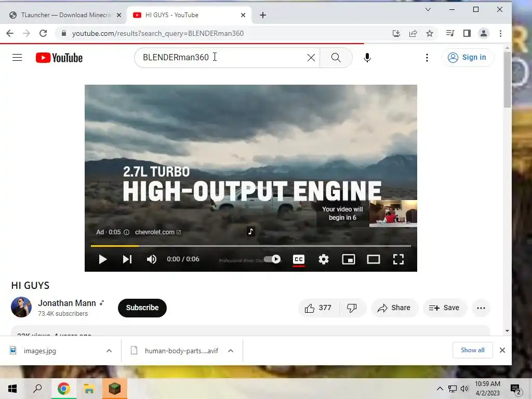Enable miniplayer mode
532x399 pixels.
click(349, 260)
